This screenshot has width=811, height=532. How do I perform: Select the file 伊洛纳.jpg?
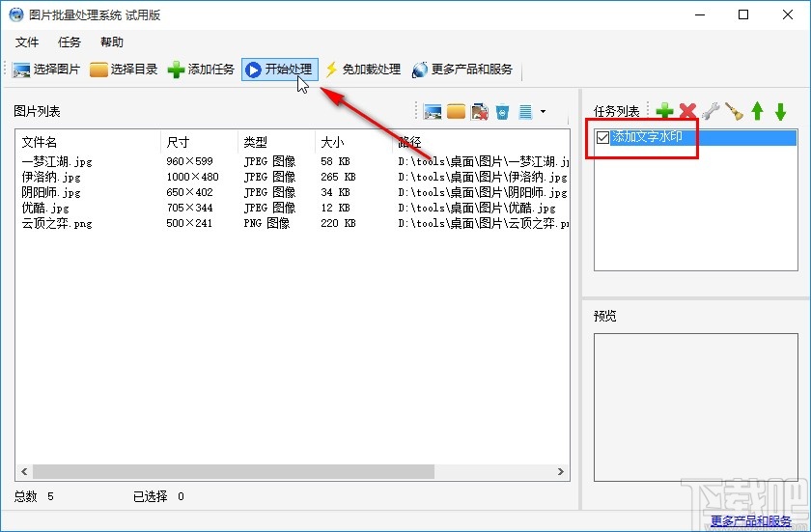coord(51,178)
